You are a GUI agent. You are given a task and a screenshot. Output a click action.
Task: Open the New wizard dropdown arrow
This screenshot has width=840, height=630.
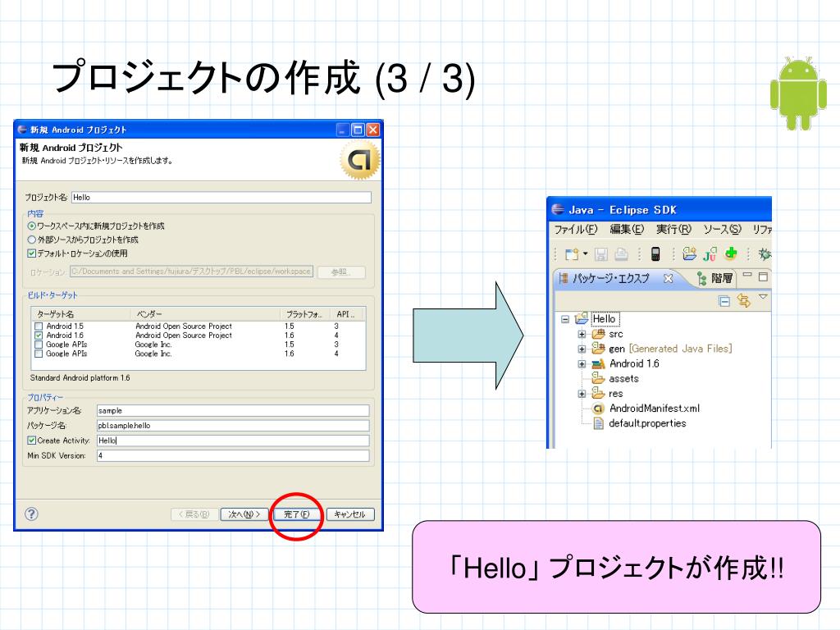coord(585,254)
